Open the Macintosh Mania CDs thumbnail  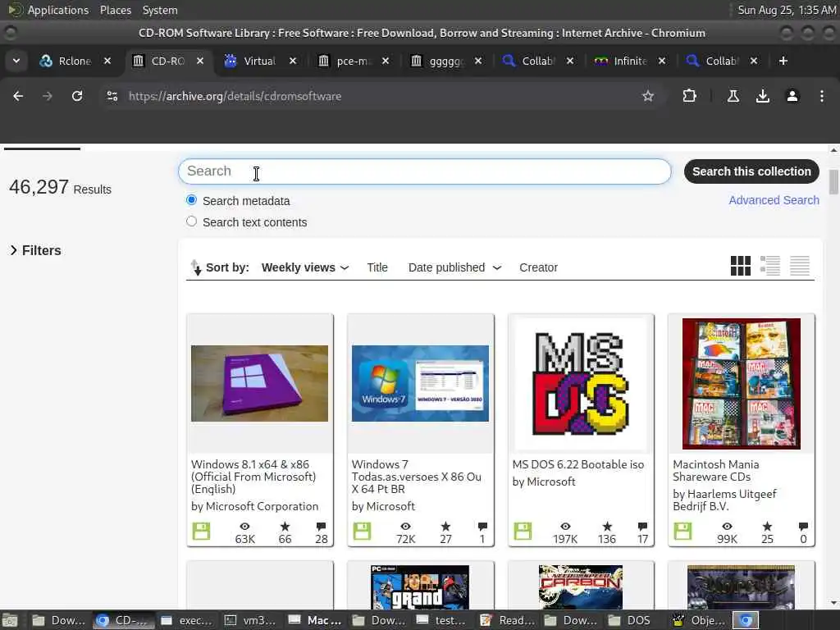point(742,384)
